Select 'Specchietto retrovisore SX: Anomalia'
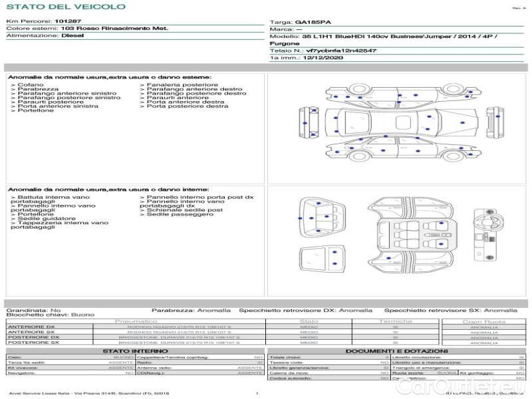The height and width of the screenshot is (399, 532). 451,311
